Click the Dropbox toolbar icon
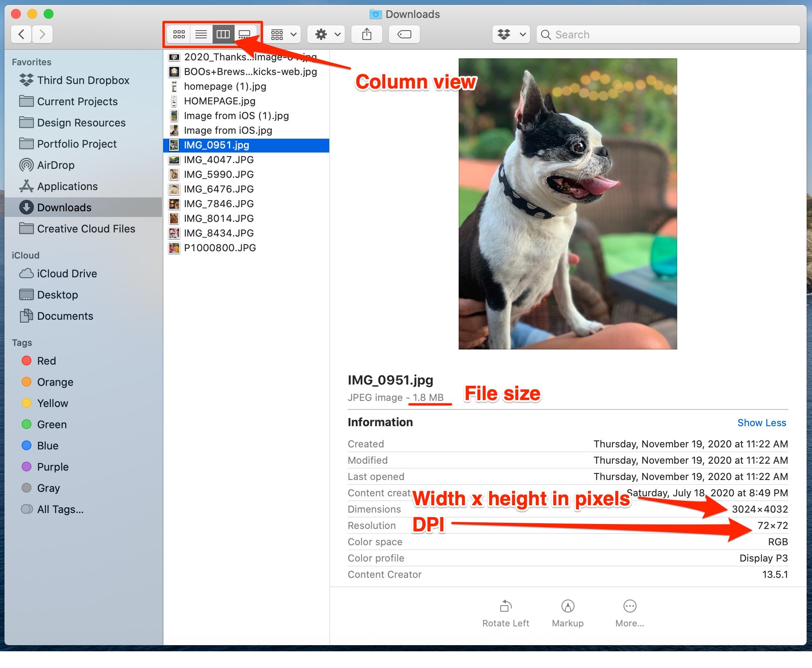 [x=504, y=34]
